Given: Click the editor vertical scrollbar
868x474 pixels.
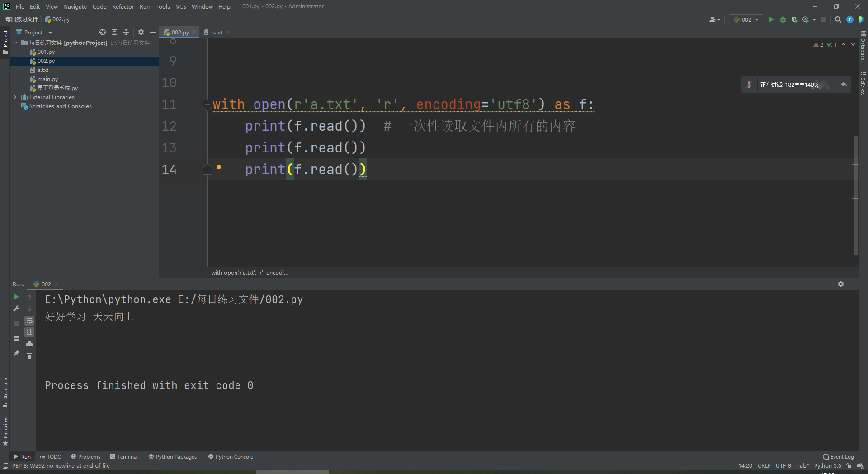Looking at the screenshot, I should [856, 195].
